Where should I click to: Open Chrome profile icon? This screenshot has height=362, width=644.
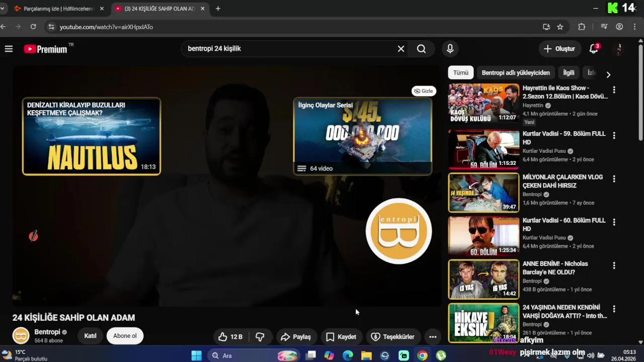619,27
